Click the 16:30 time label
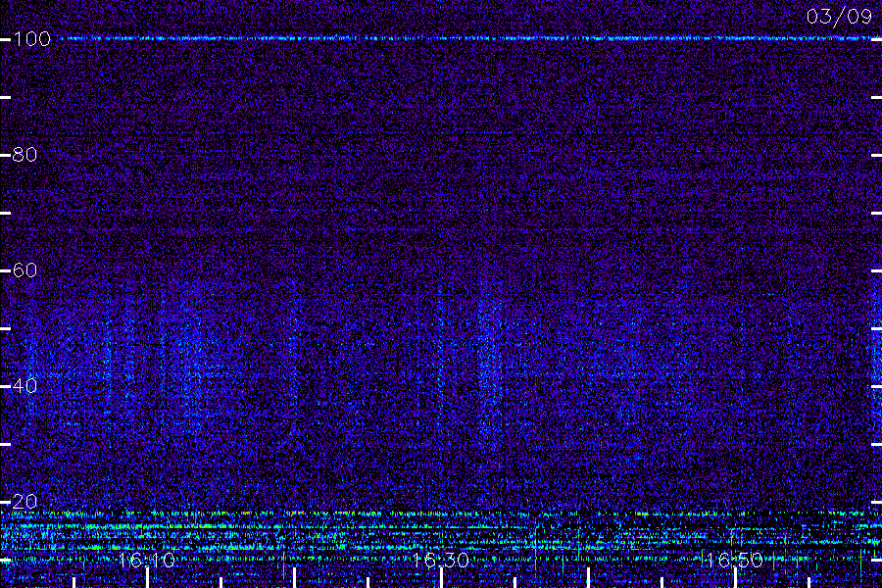Viewport: 882px width, 588px height. [441, 560]
